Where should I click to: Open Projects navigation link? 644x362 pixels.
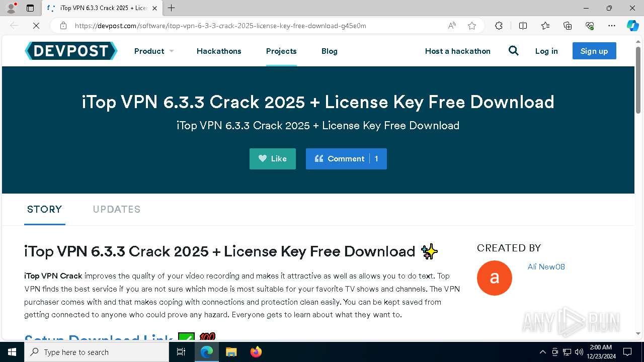pos(281,51)
